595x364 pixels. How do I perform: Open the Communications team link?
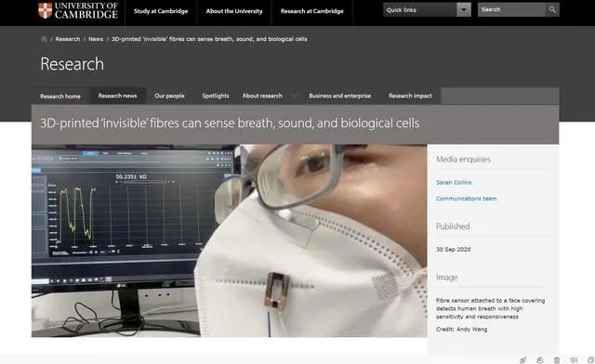[467, 199]
